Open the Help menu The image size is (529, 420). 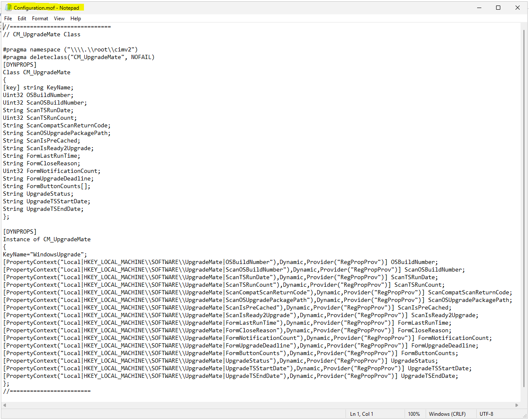click(76, 19)
